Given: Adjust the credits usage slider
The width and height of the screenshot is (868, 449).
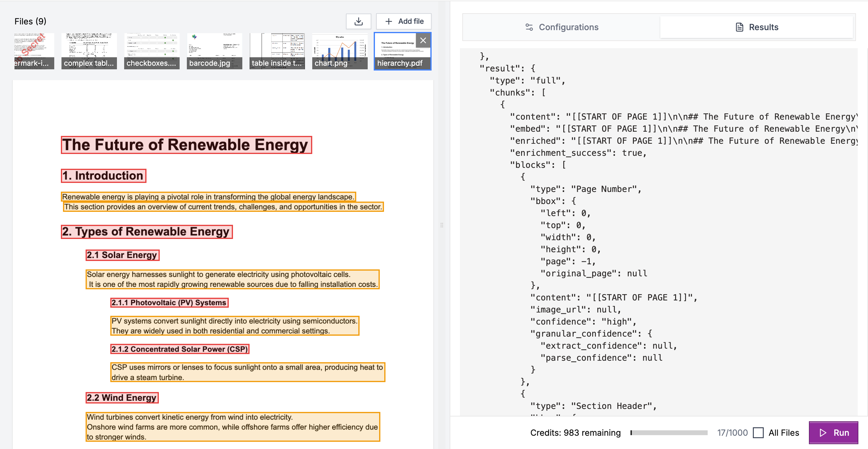Looking at the screenshot, I should (x=669, y=432).
